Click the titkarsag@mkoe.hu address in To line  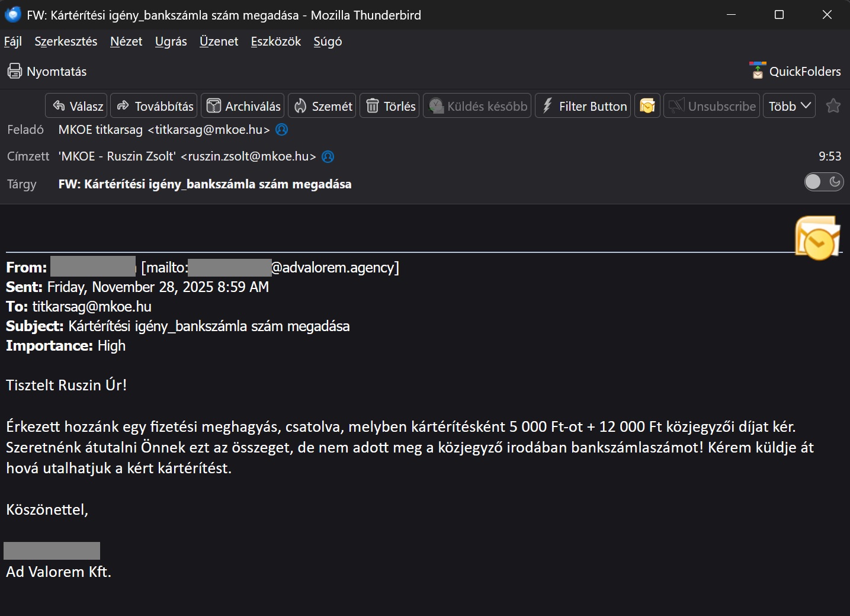coord(92,307)
